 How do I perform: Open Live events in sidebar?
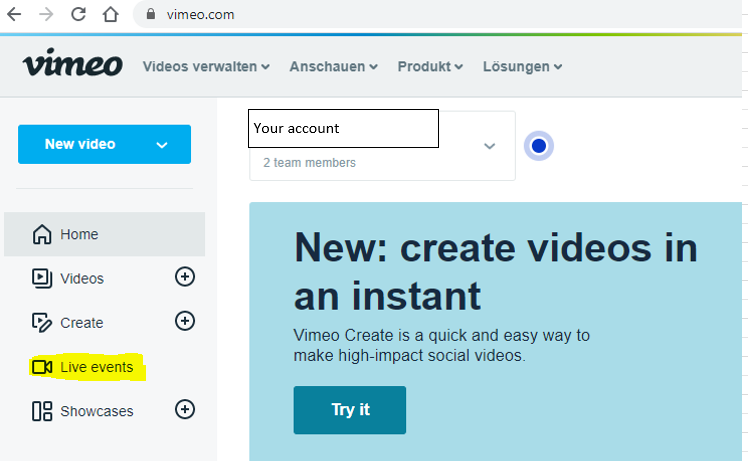click(96, 367)
